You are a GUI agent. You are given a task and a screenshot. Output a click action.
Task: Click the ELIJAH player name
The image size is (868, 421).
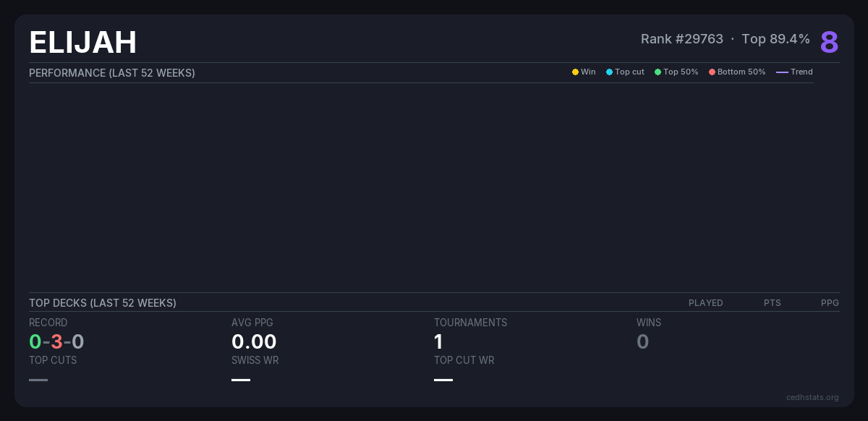[x=83, y=43]
